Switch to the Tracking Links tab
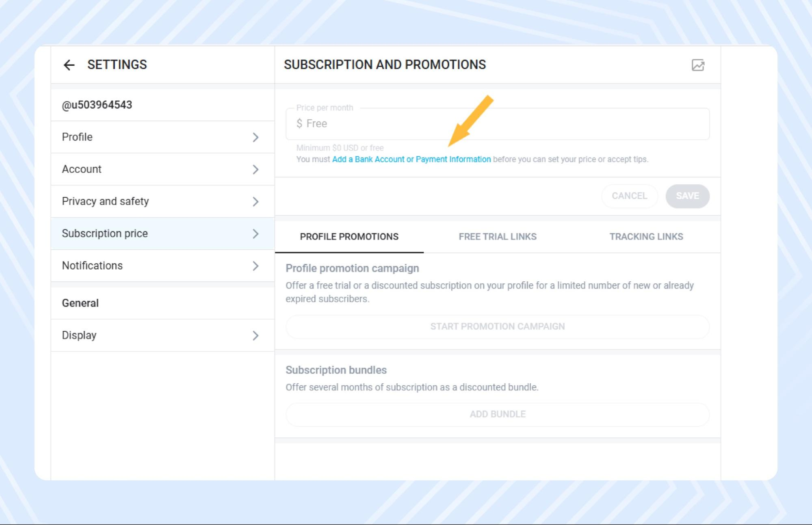Viewport: 812px width, 525px height. click(646, 237)
